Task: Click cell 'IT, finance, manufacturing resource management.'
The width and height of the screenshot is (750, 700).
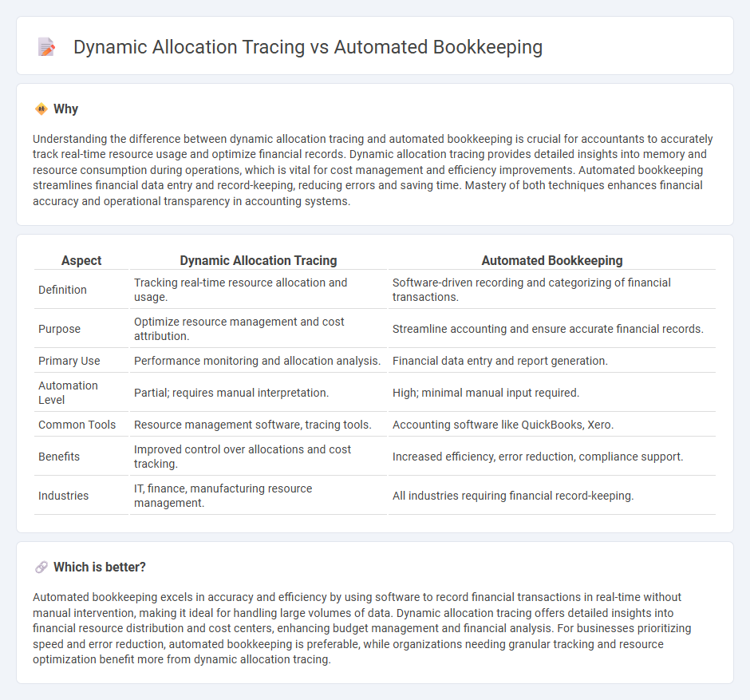Action: [x=259, y=496]
